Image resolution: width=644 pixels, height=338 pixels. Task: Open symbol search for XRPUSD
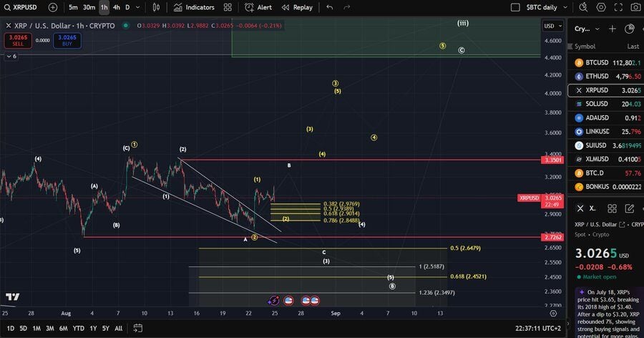point(21,7)
